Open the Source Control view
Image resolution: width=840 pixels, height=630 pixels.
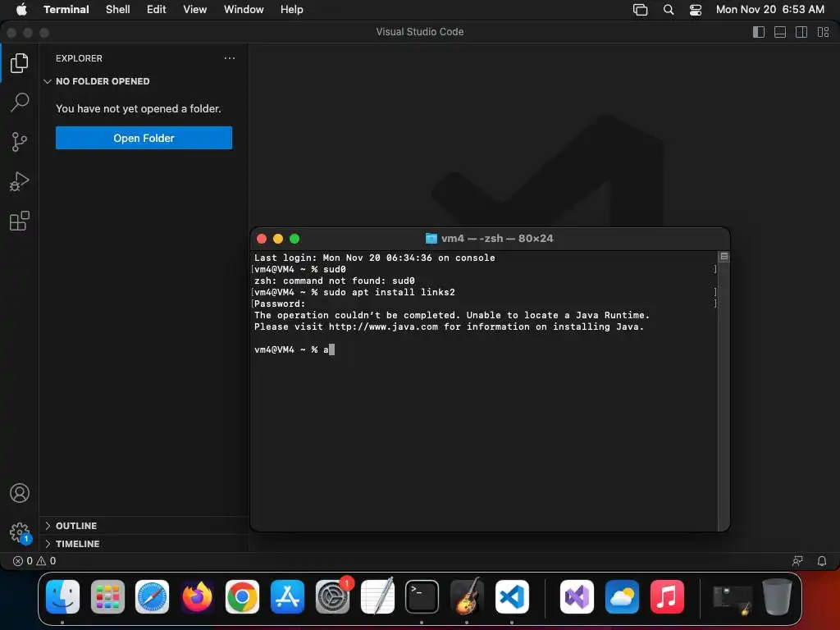point(20,142)
